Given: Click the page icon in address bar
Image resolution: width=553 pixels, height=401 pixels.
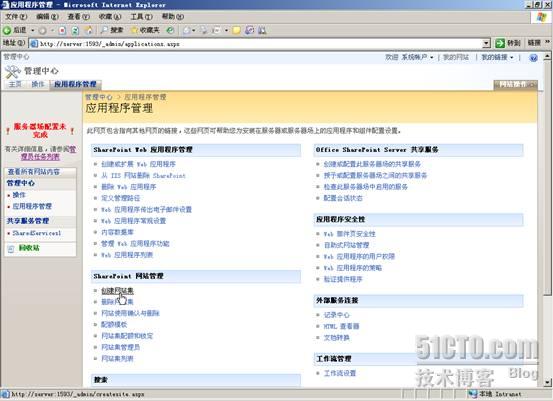Looking at the screenshot, I should click(x=34, y=44).
